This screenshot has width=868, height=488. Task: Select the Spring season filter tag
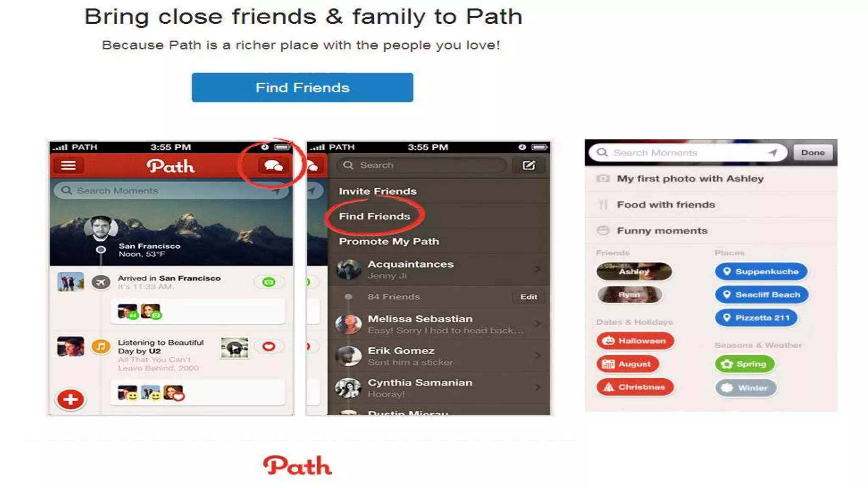pyautogui.click(x=745, y=364)
